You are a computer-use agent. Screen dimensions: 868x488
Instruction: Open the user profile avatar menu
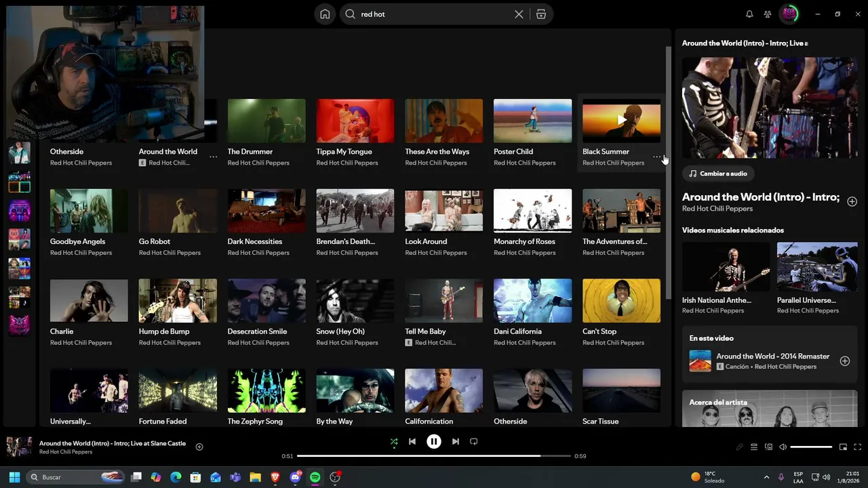(789, 14)
